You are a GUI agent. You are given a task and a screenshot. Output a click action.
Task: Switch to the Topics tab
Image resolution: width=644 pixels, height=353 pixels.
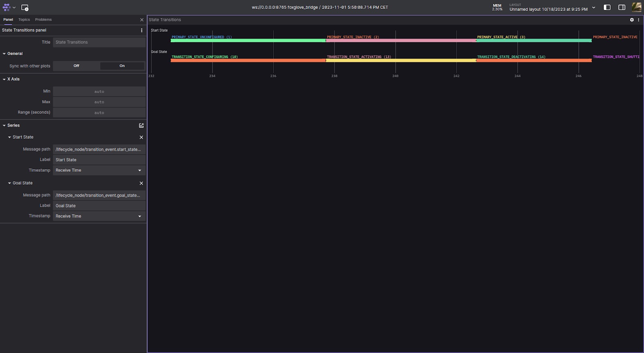point(24,20)
